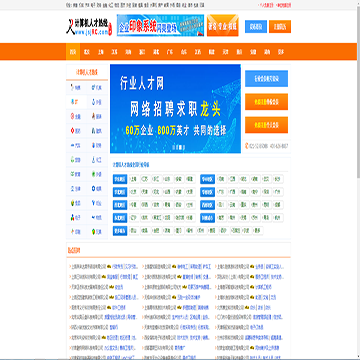Viewport: 360px width, 360px height.
Task: Select the 华东地区 region label
Action: (x=120, y=179)
